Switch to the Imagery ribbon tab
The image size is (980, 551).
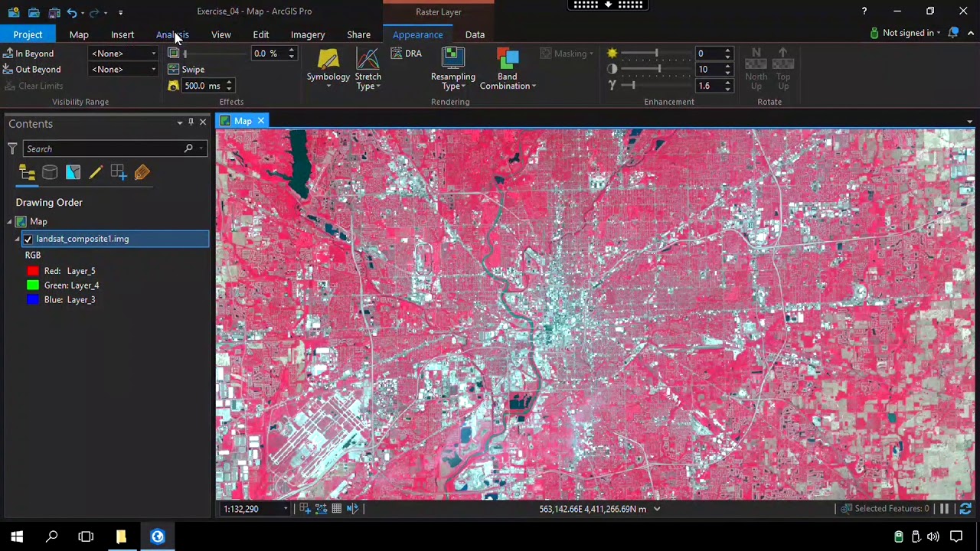click(308, 34)
